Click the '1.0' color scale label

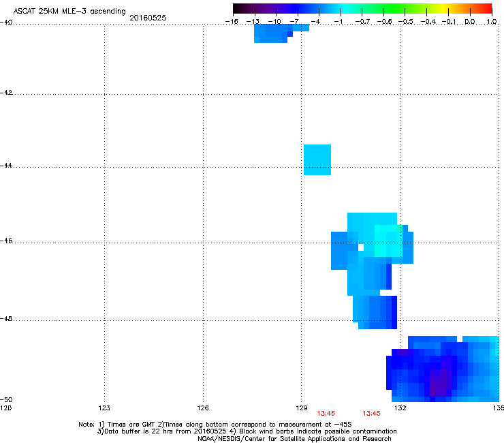(x=492, y=22)
